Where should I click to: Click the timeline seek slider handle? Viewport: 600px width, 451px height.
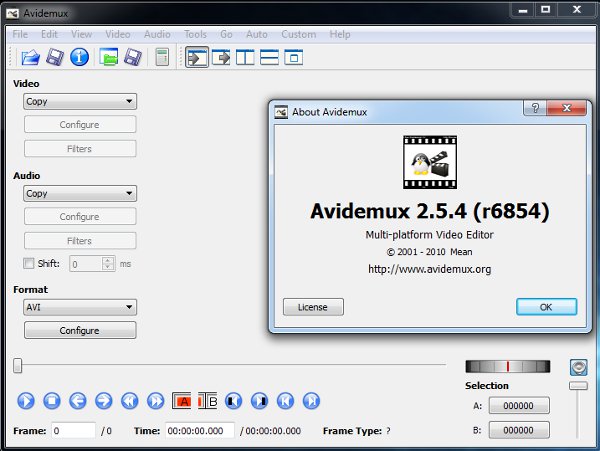[18, 365]
